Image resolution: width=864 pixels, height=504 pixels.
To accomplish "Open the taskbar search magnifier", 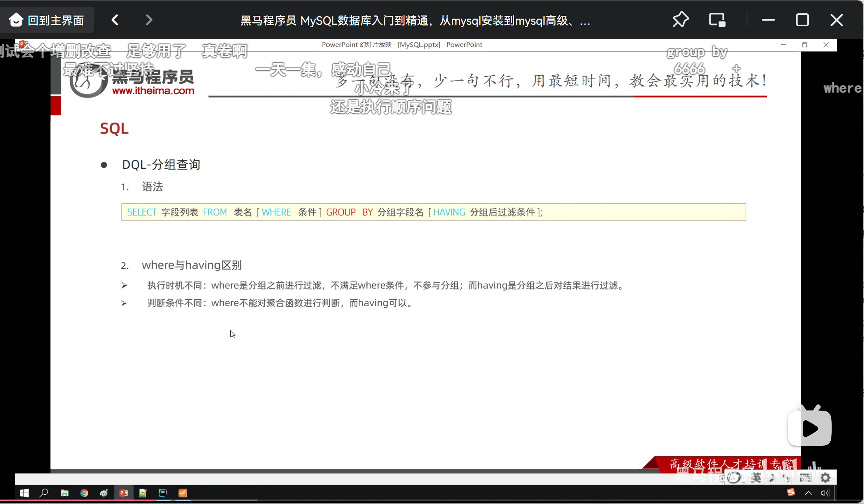I will (x=44, y=493).
